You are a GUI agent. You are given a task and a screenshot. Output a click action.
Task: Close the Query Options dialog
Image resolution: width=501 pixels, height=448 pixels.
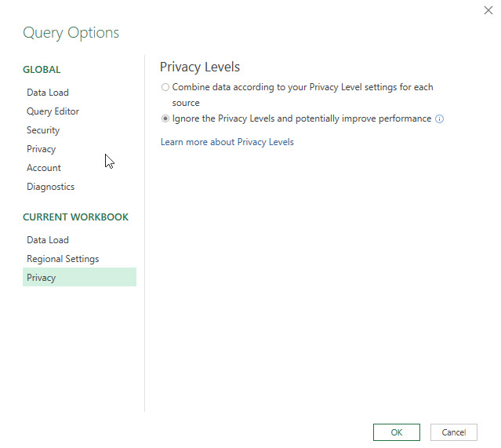tap(488, 10)
